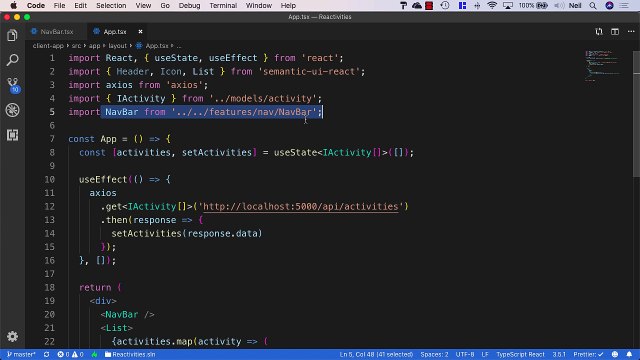640x360 pixels.
Task: Click the 'semantic-ui-react' import string
Action: [309, 71]
